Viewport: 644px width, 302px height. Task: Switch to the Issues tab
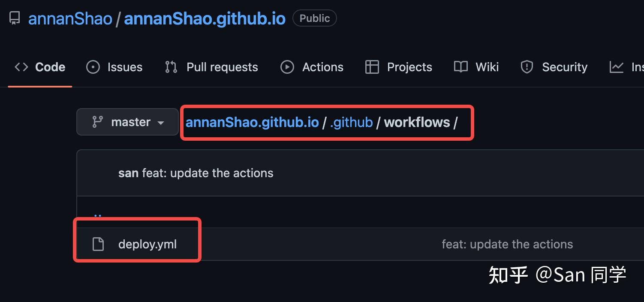tap(124, 67)
